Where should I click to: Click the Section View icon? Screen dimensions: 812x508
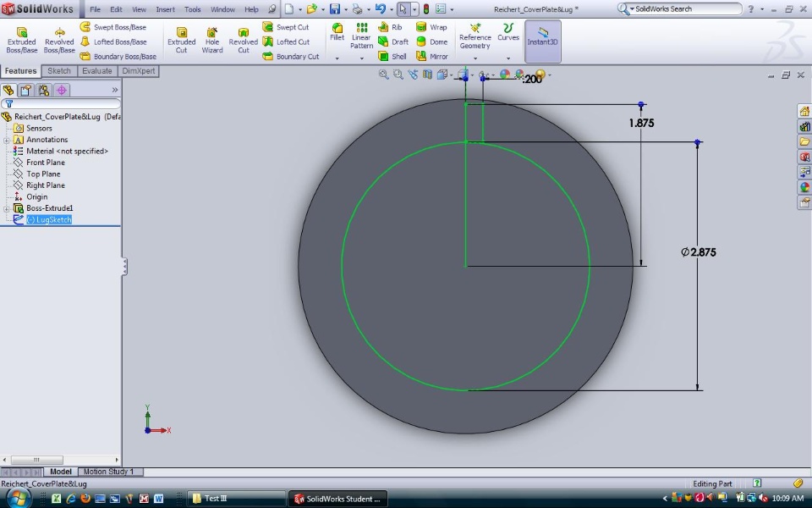(x=427, y=75)
